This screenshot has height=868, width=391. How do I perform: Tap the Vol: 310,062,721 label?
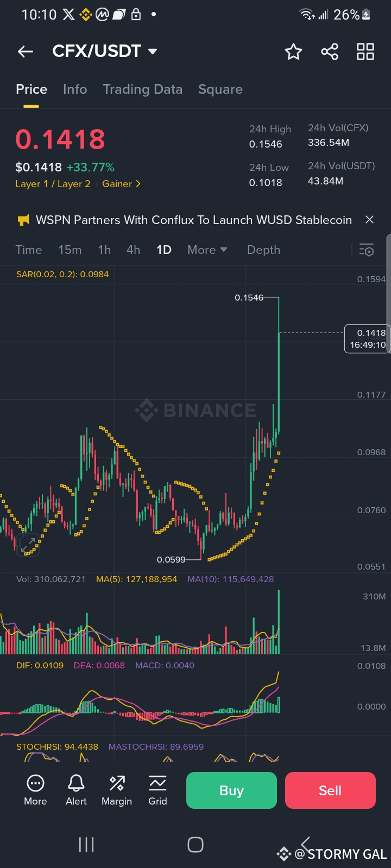coord(51,579)
